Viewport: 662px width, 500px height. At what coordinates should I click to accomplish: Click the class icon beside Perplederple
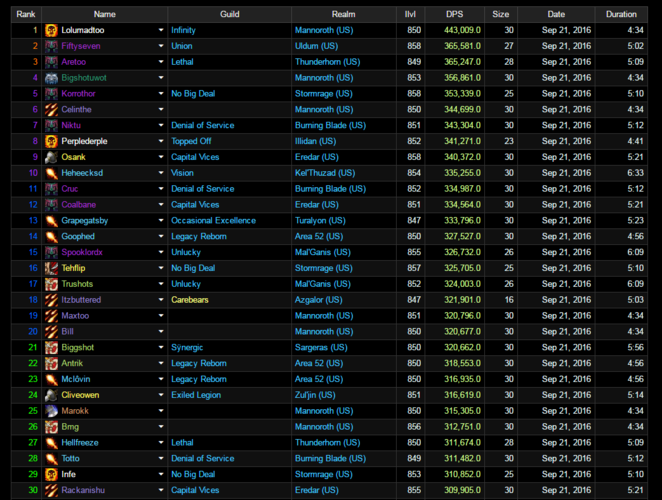pos(51,141)
